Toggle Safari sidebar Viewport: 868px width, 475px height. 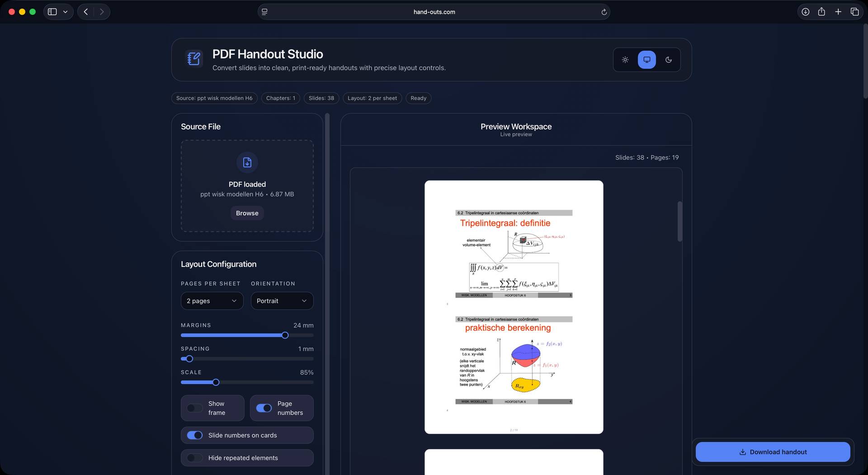[52, 12]
